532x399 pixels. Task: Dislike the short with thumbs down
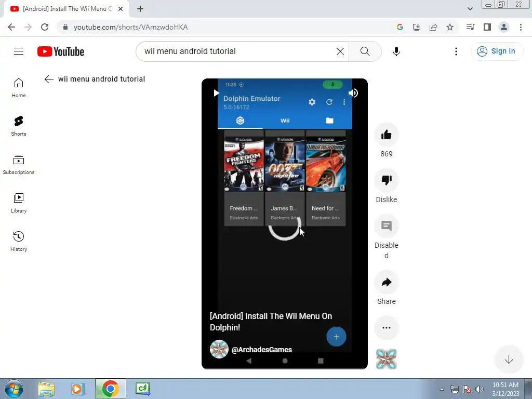coord(387,180)
